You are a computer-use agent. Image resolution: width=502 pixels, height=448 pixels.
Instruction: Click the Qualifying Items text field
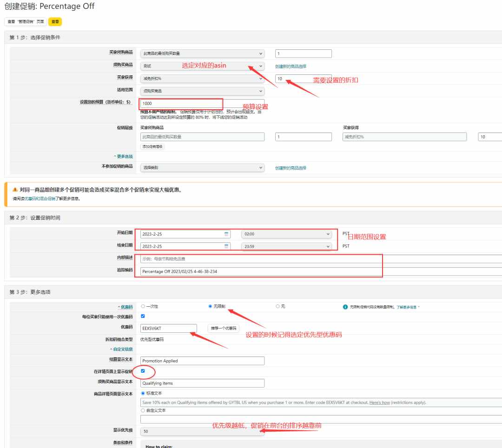pos(202,383)
